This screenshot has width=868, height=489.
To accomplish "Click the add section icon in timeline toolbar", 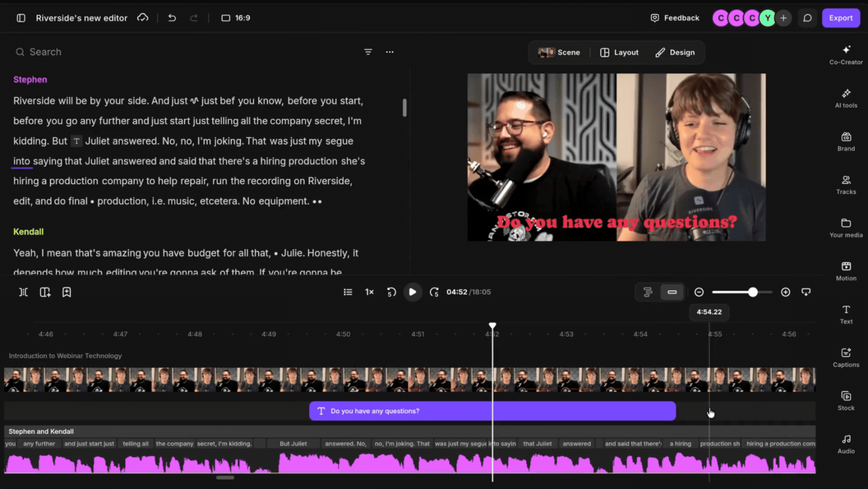I will 45,292.
